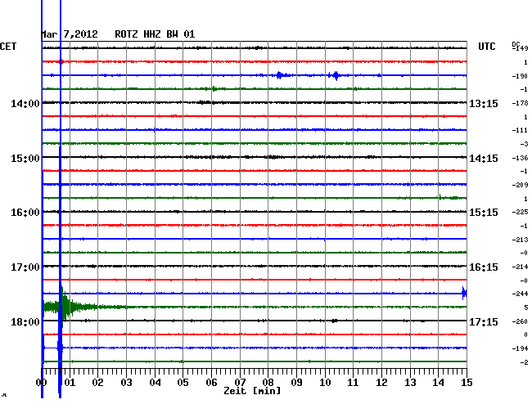
Task: Click the "16:00" CET time label
Action: click(x=25, y=213)
